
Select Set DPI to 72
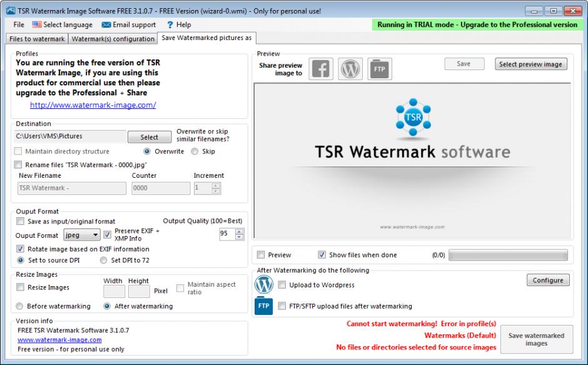point(103,260)
